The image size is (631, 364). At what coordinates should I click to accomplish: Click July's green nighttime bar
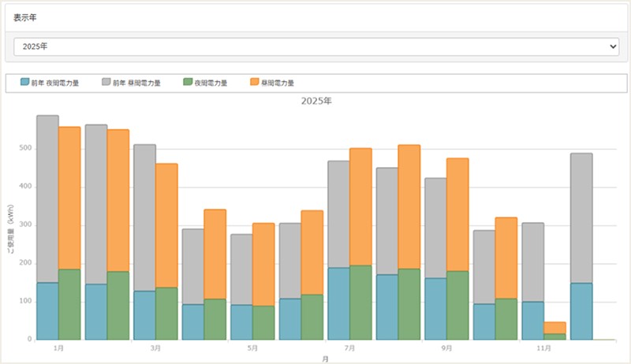click(360, 303)
